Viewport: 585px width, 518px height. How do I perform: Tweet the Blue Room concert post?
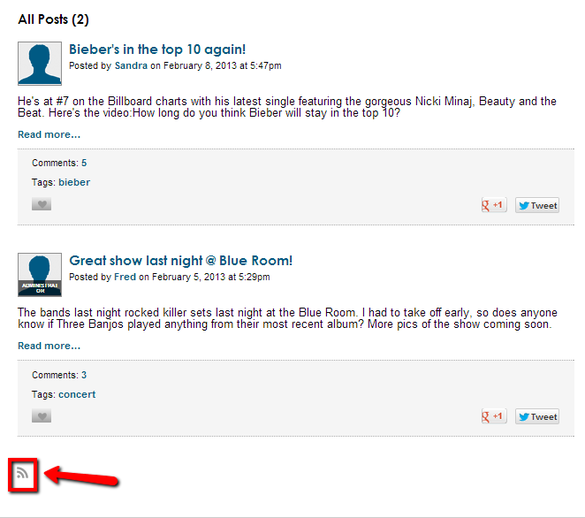(537, 416)
